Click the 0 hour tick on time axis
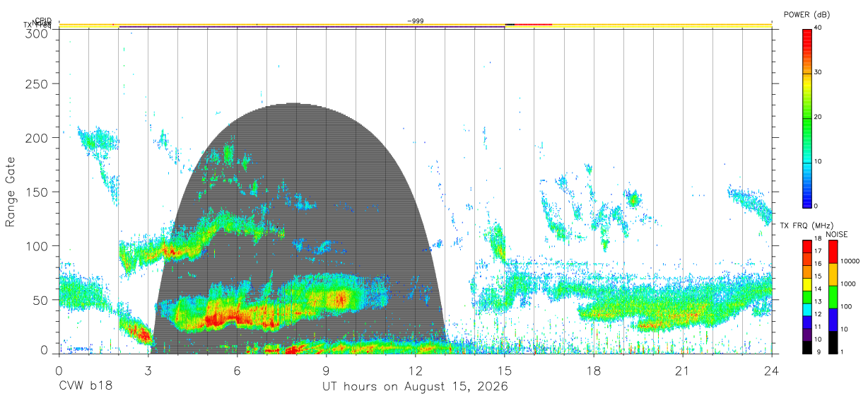Viewport: 868px width, 401px height. point(59,371)
